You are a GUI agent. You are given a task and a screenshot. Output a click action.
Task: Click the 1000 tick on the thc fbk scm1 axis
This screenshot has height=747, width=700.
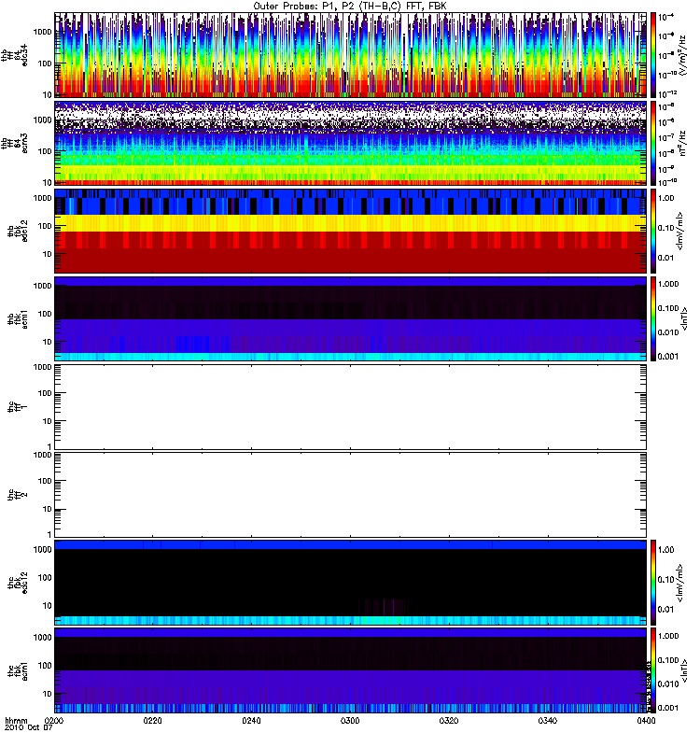pyautogui.click(x=42, y=638)
